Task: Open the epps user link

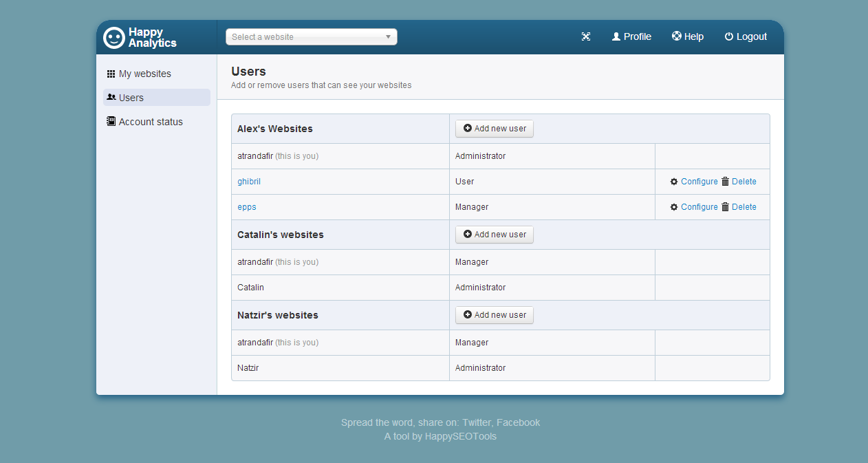Action: pos(247,207)
